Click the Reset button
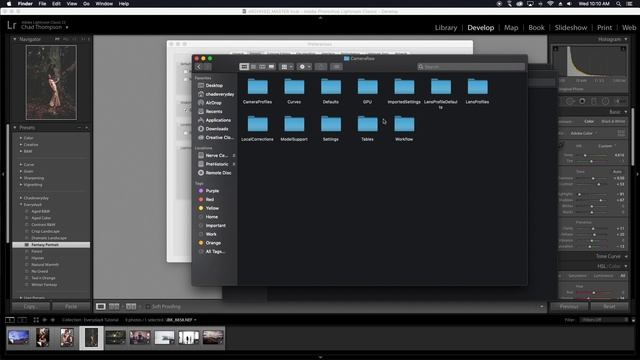 609,307
